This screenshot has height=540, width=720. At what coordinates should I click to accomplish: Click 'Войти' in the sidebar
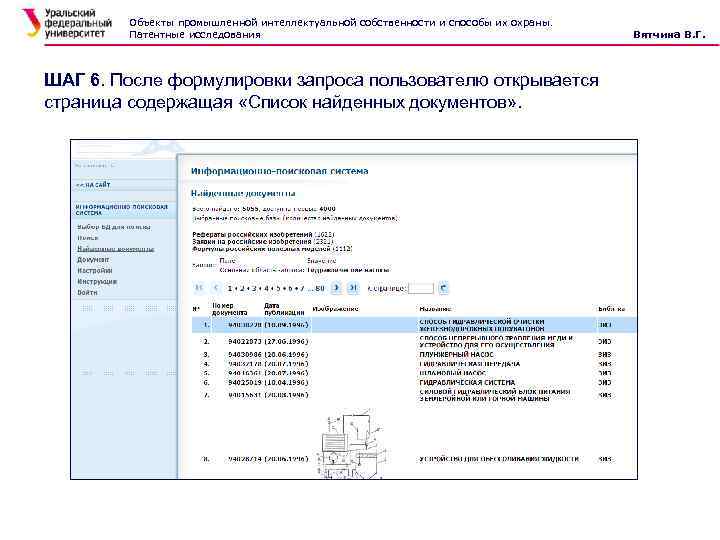click(87, 292)
